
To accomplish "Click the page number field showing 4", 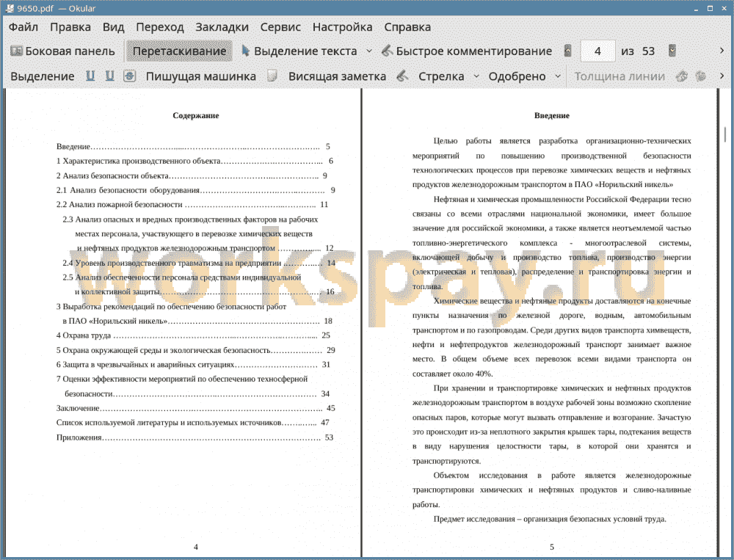I will 597,51.
